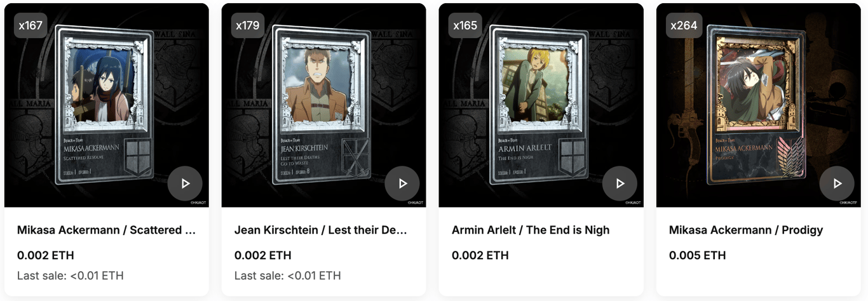
Task: Play the Jean Kirschtein card animation
Action: pyautogui.click(x=402, y=184)
